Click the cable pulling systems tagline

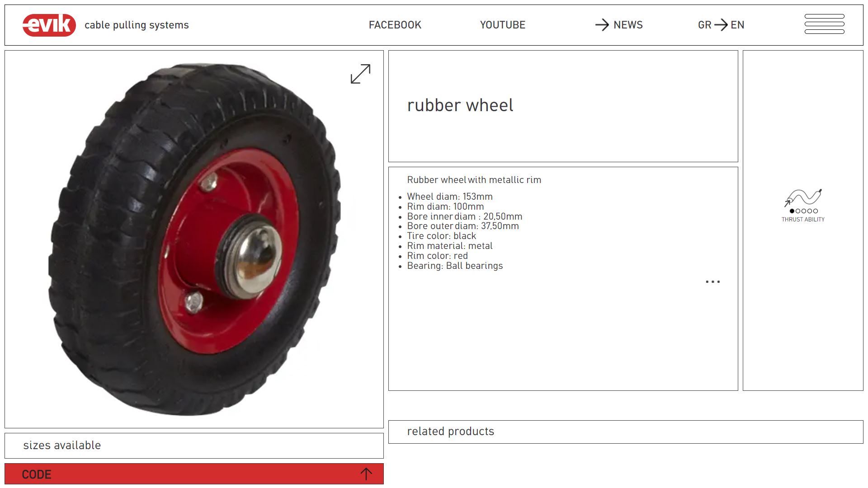pos(137,25)
